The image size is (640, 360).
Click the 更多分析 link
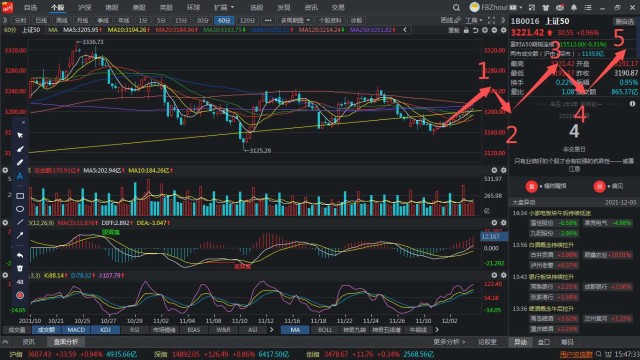pos(449,342)
